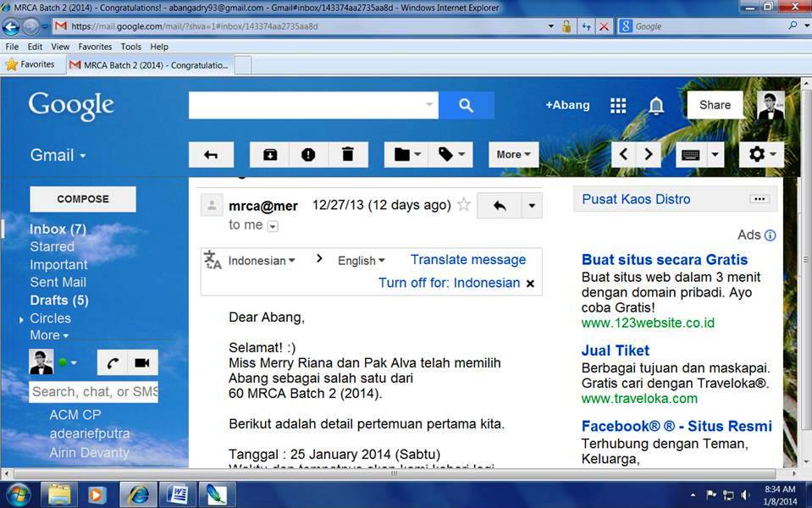Open chat with ACM CP

(x=75, y=415)
